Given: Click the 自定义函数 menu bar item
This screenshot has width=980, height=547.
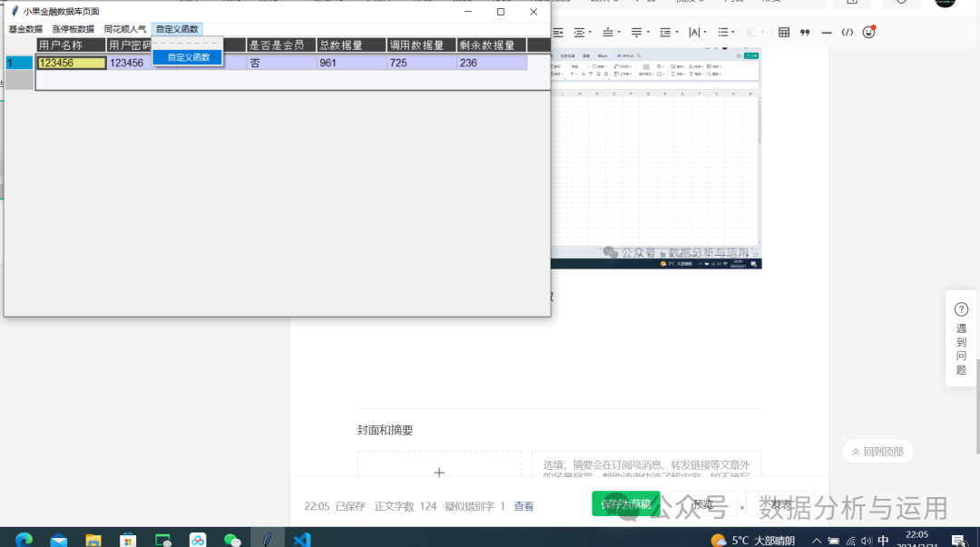Looking at the screenshot, I should [177, 29].
